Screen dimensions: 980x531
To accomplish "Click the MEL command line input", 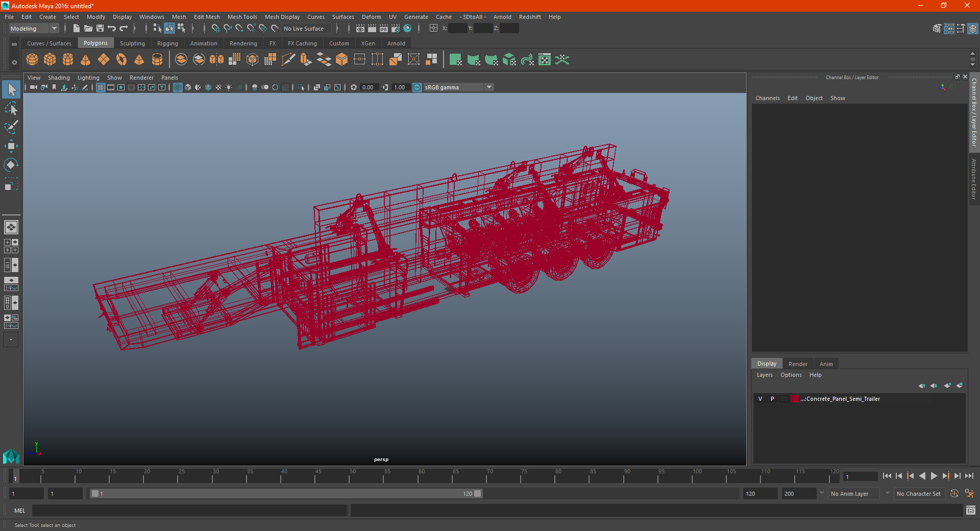I will click(x=189, y=510).
